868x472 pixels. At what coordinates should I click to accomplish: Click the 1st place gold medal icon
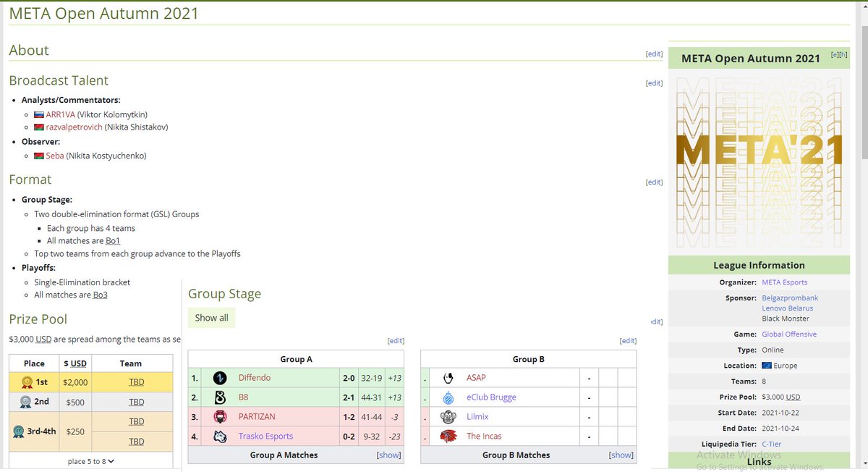click(x=26, y=382)
